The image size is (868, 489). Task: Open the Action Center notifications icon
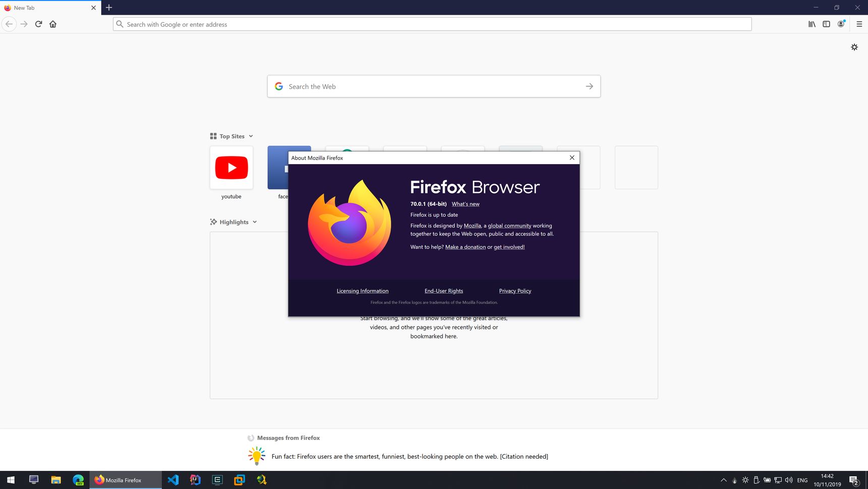pyautogui.click(x=854, y=480)
